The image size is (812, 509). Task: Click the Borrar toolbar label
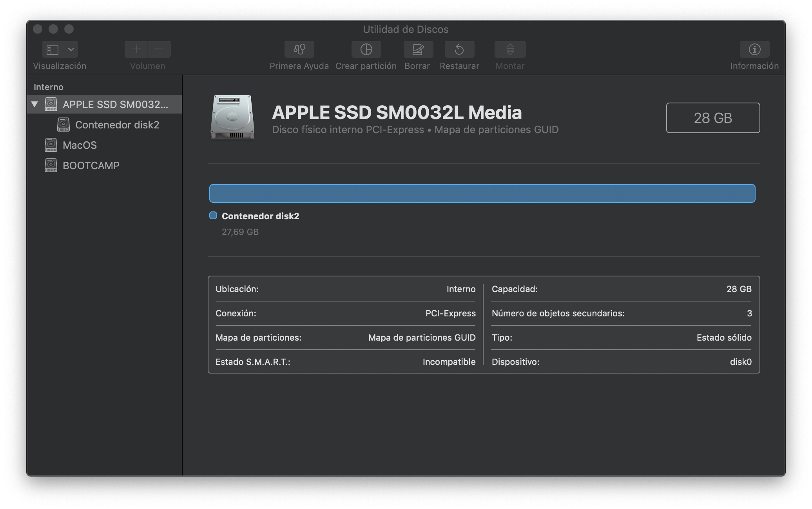(x=417, y=66)
